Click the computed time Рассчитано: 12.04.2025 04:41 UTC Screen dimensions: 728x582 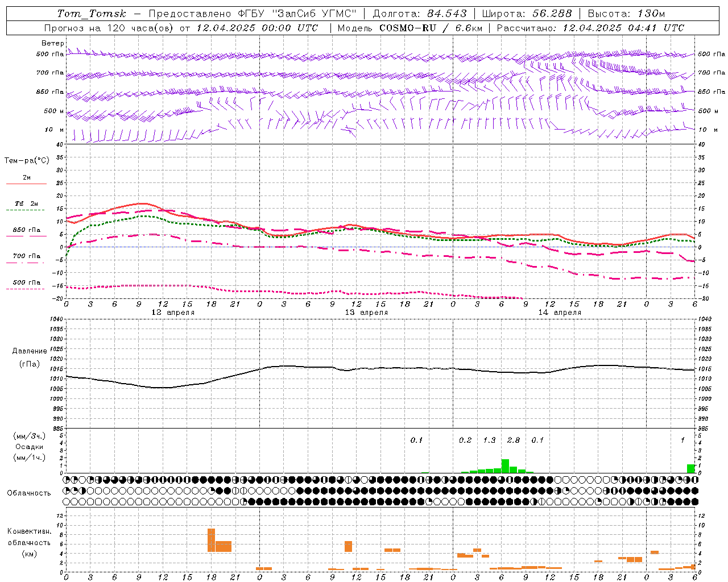coord(590,28)
